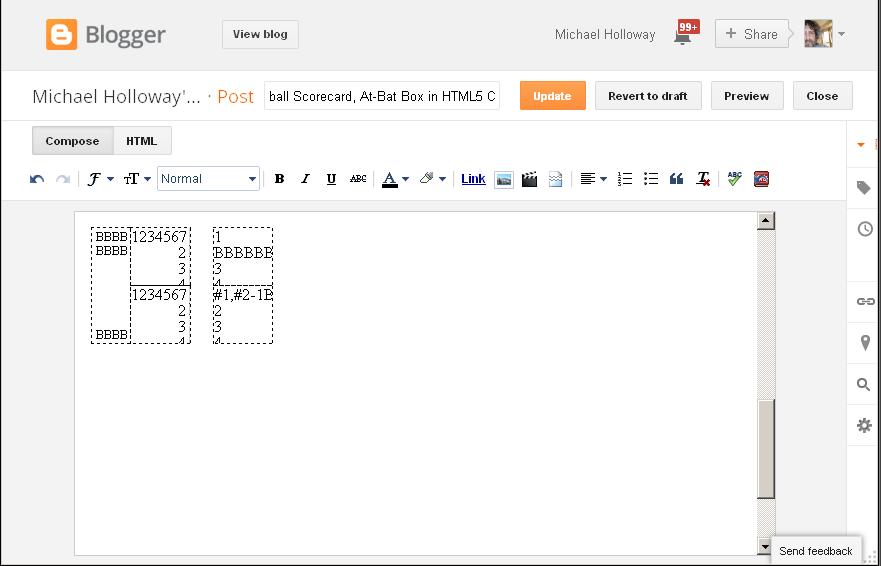The image size is (881, 566).
Task: Click the Michael Holloway account name
Action: coord(605,35)
